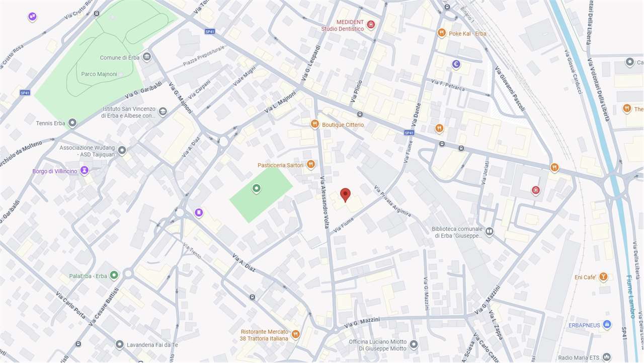
Task: Click the Radio Maria ETS marker
Action: click(607, 357)
